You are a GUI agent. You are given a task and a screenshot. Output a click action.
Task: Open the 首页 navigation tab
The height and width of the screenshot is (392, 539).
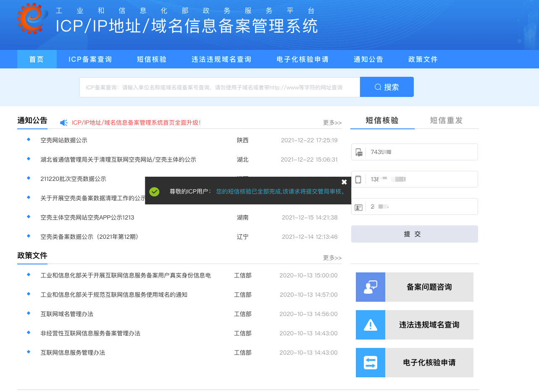click(x=37, y=59)
